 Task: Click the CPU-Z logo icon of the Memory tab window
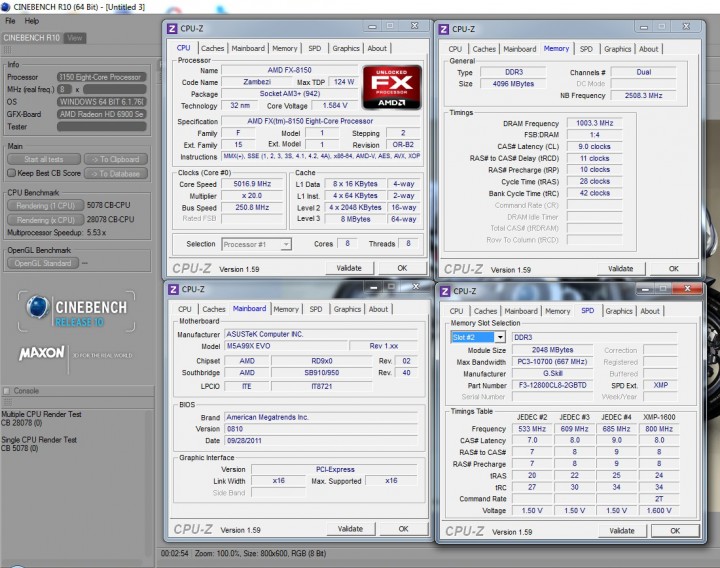pyautogui.click(x=444, y=29)
